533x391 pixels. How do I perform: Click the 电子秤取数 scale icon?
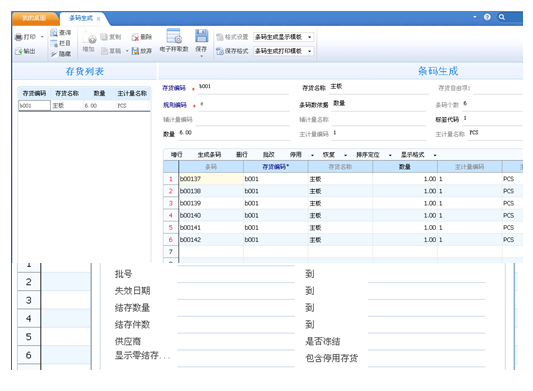174,36
